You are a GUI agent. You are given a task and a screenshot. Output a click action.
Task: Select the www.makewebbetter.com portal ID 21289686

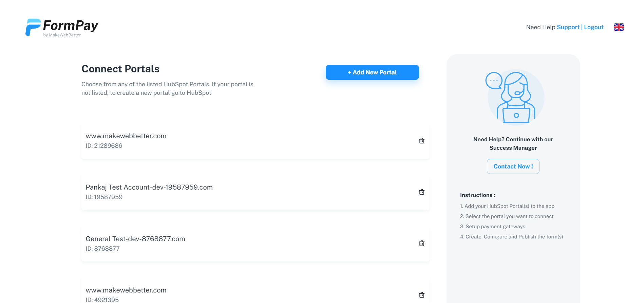[255, 141]
